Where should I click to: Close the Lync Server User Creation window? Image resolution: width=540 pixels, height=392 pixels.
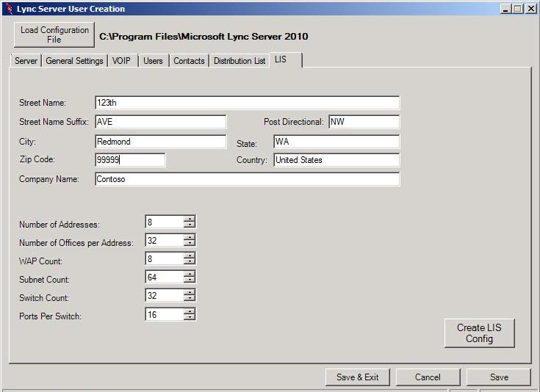530,9
